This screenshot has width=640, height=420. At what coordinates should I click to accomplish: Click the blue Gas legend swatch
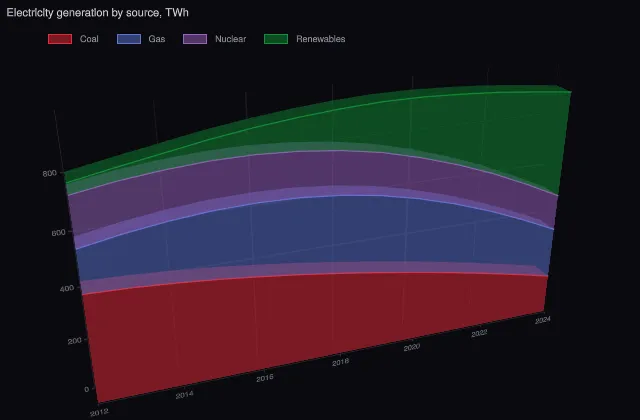129,39
